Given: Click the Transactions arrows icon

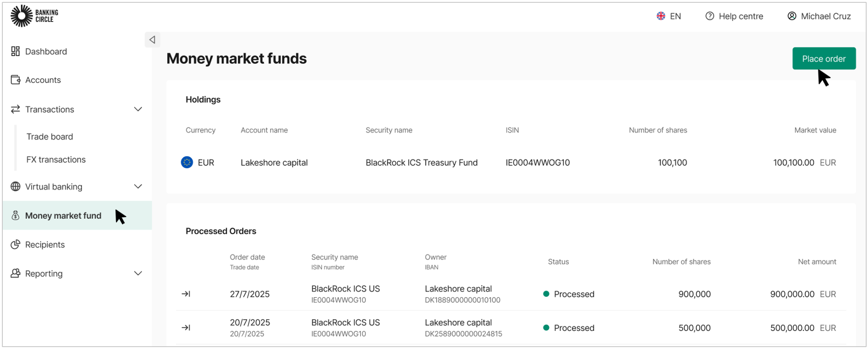Looking at the screenshot, I should click(x=15, y=109).
